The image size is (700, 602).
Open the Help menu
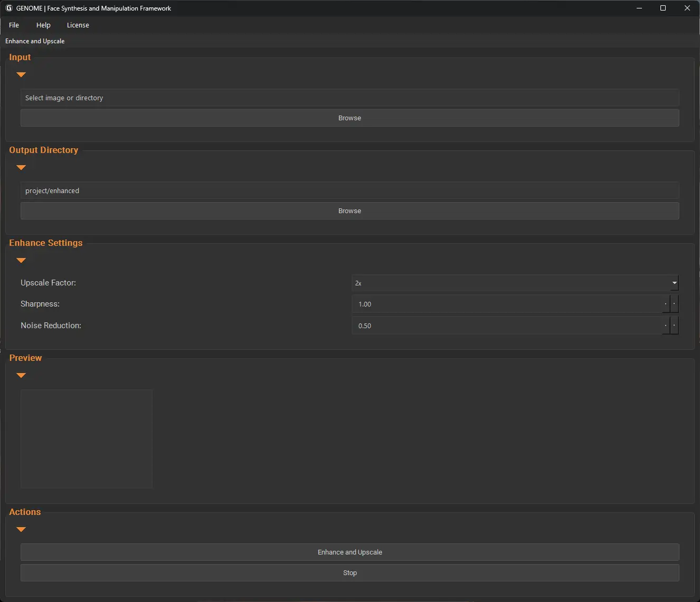pos(43,25)
